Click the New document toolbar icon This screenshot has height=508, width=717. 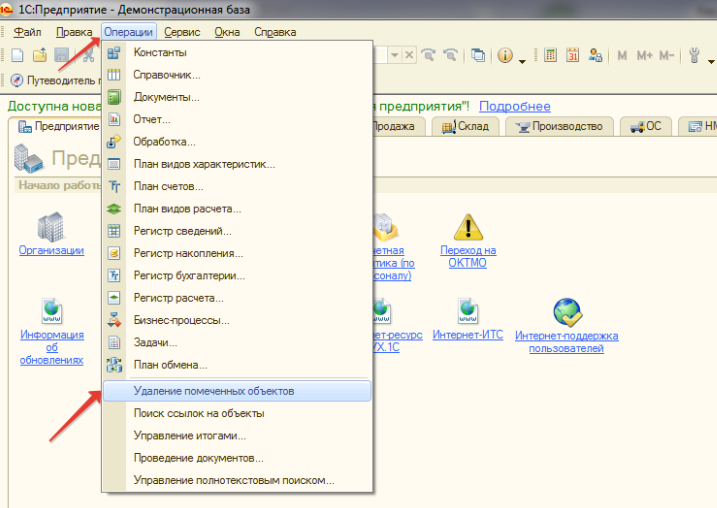[x=16, y=56]
